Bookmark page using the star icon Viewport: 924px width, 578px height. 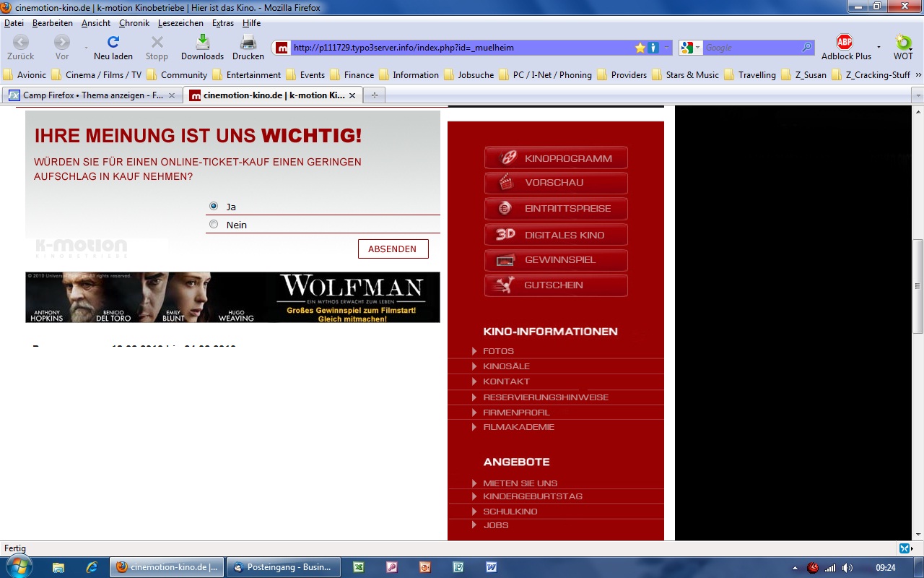640,48
